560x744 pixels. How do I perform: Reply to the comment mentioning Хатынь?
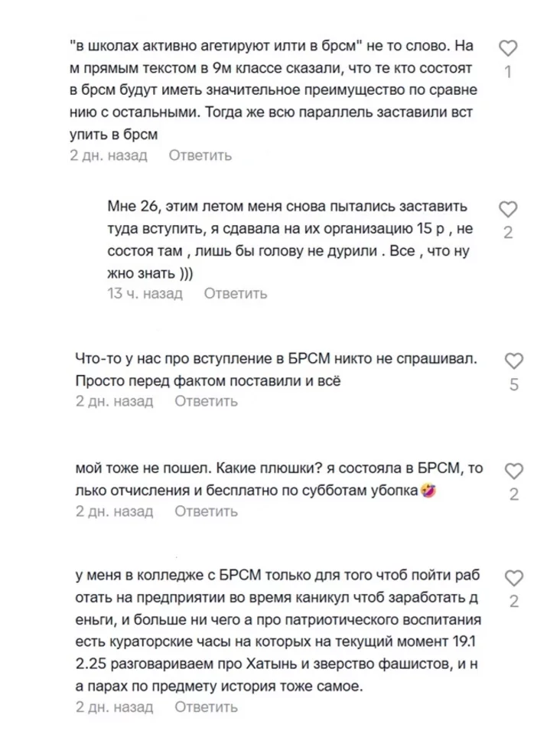pyautogui.click(x=206, y=709)
